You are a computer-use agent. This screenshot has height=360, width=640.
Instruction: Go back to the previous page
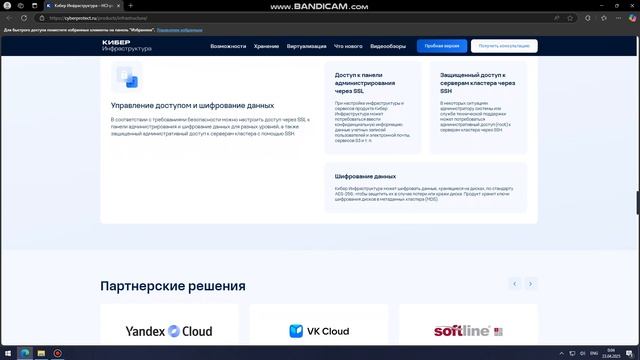click(9, 18)
